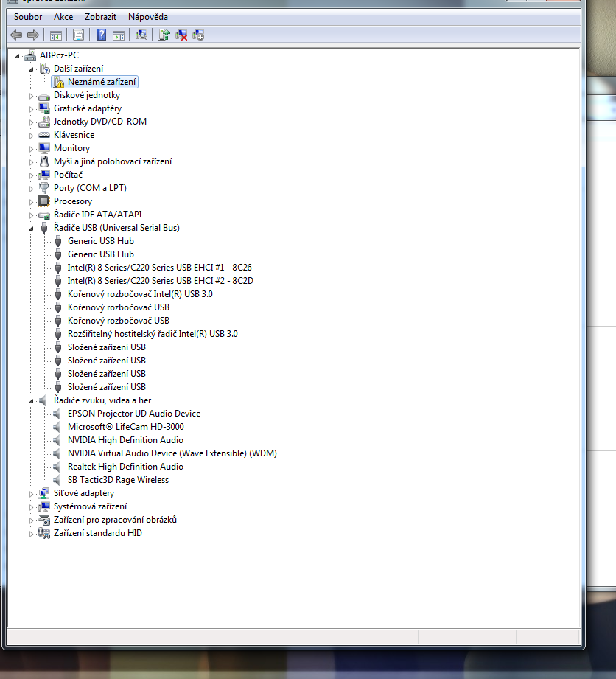The width and height of the screenshot is (616, 679).
Task: Expand the Řadiče IDE ATA/ATAPI category
Action: click(31, 215)
